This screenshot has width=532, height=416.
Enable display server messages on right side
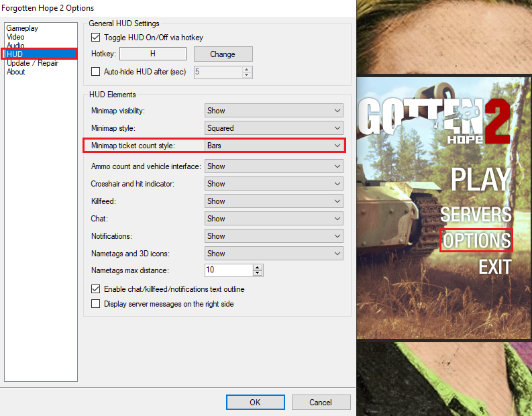(x=95, y=304)
